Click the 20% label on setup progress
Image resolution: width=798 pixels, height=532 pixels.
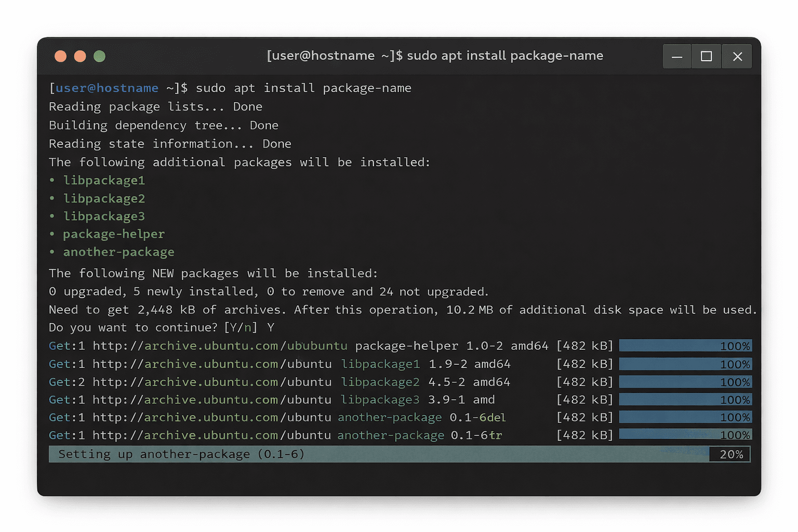(731, 455)
